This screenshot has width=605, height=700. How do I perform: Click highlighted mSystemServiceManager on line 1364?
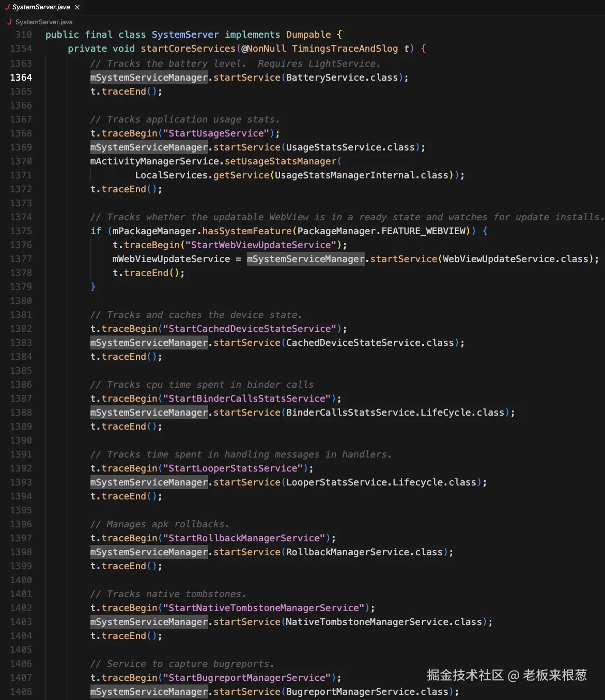(x=149, y=78)
